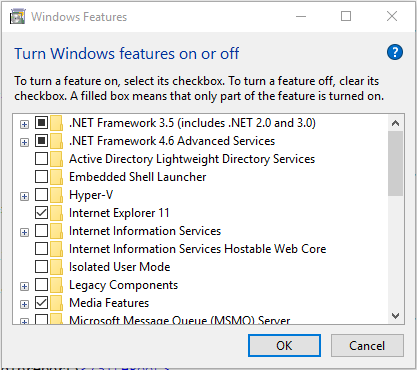Expand the Media Features tree node
This screenshot has height=370, width=417.
(24, 305)
